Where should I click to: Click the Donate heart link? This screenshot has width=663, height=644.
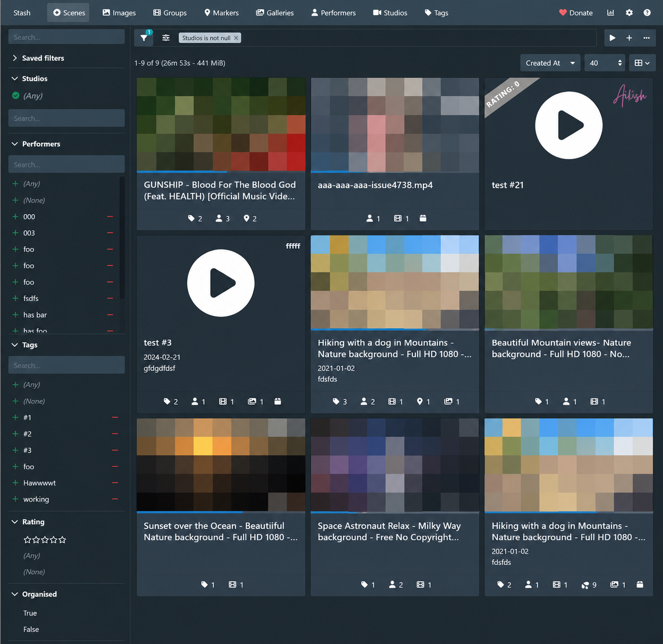(575, 13)
